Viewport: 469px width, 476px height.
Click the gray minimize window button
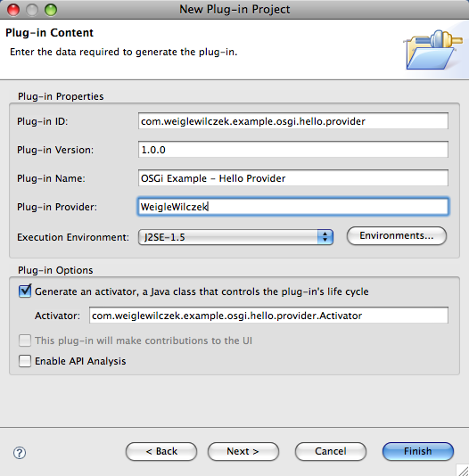tap(32, 10)
